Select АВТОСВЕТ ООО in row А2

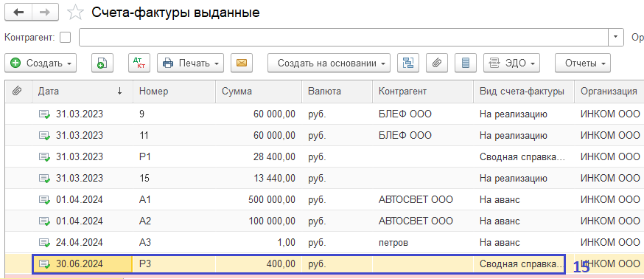423,221
